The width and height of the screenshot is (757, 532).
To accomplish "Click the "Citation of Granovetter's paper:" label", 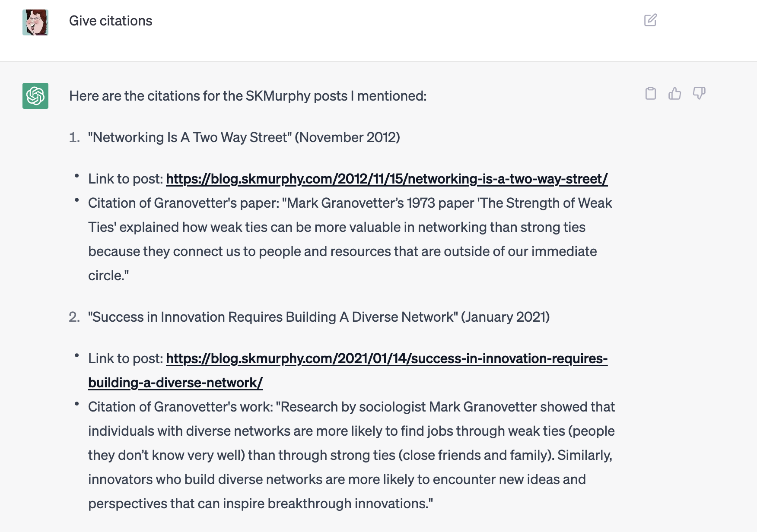I will 184,203.
